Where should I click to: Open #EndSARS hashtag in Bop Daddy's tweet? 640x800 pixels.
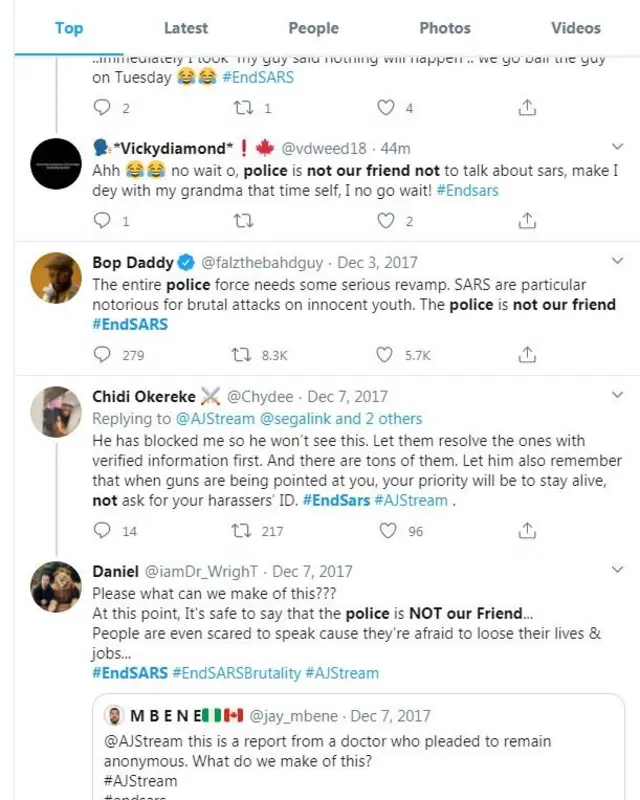130,324
